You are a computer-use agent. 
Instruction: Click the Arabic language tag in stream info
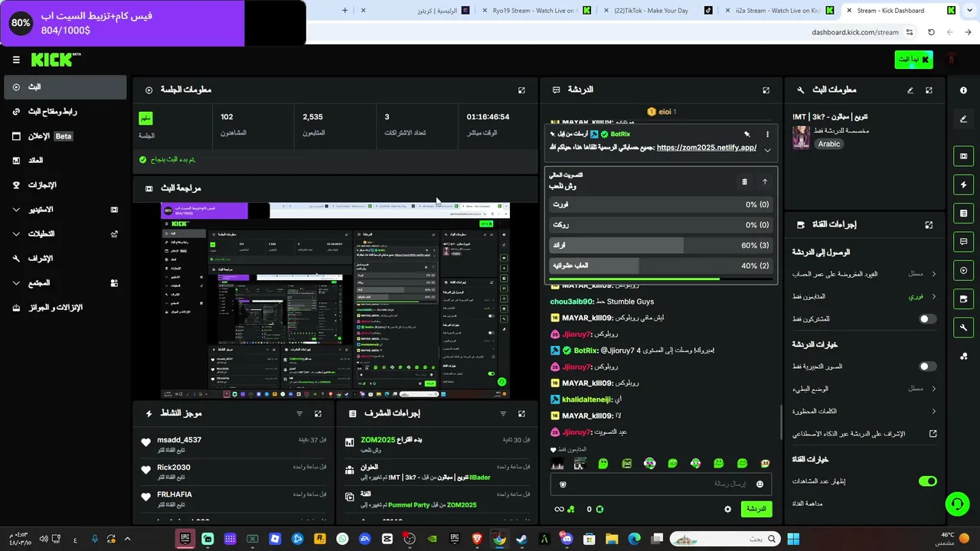pyautogui.click(x=829, y=144)
